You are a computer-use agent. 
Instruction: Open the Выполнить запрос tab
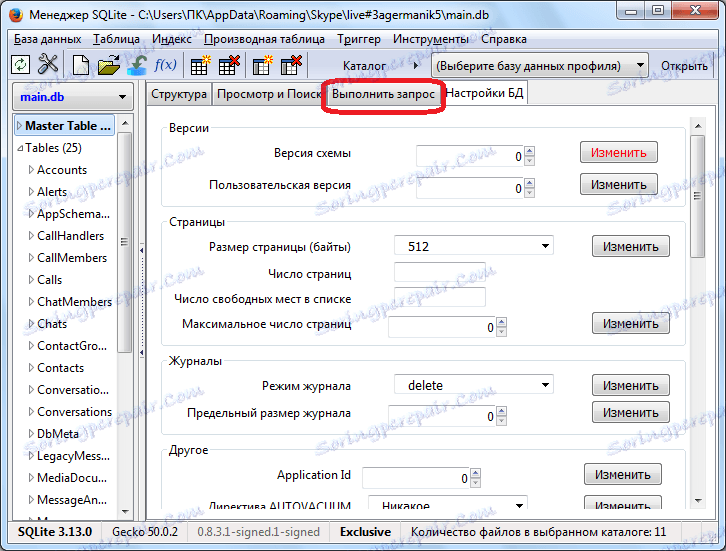pyautogui.click(x=383, y=94)
